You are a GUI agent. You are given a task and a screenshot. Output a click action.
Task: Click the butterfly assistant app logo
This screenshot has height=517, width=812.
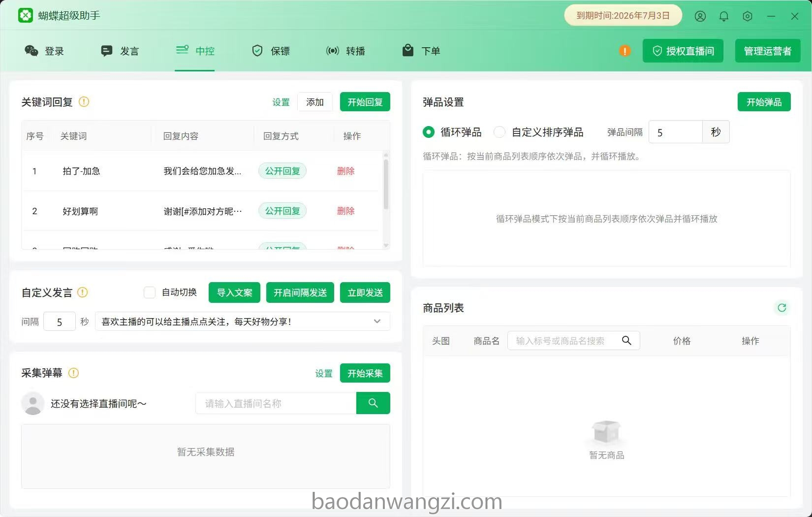pos(26,15)
